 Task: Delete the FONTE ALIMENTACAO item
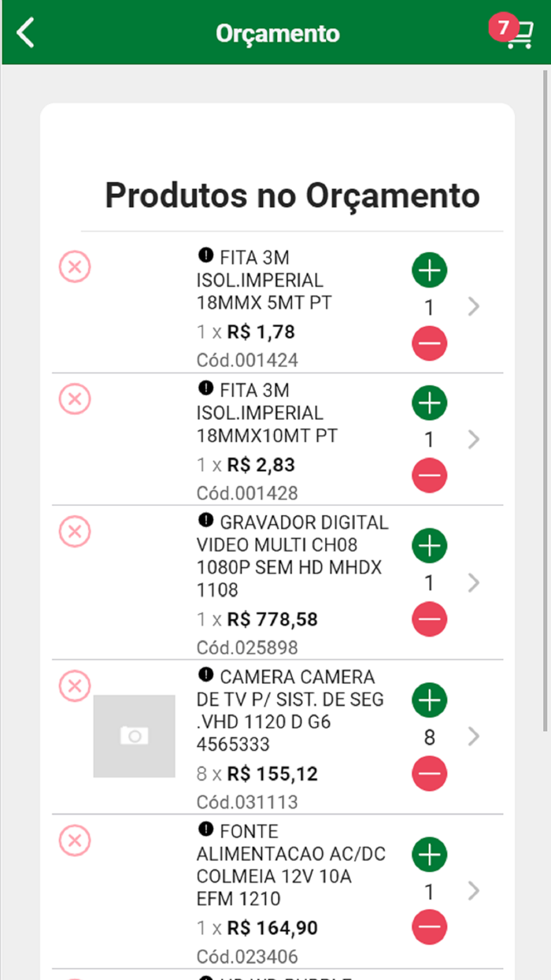tap(74, 841)
